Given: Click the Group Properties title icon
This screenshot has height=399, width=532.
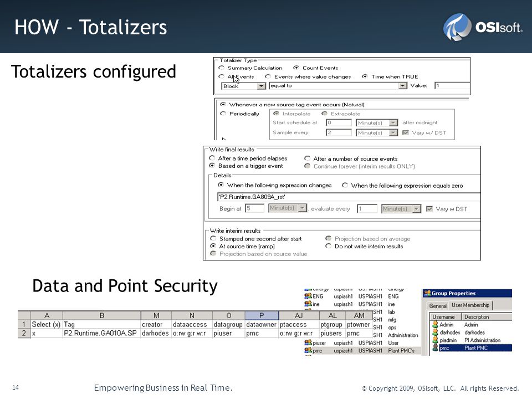Looking at the screenshot, I should click(x=427, y=293).
